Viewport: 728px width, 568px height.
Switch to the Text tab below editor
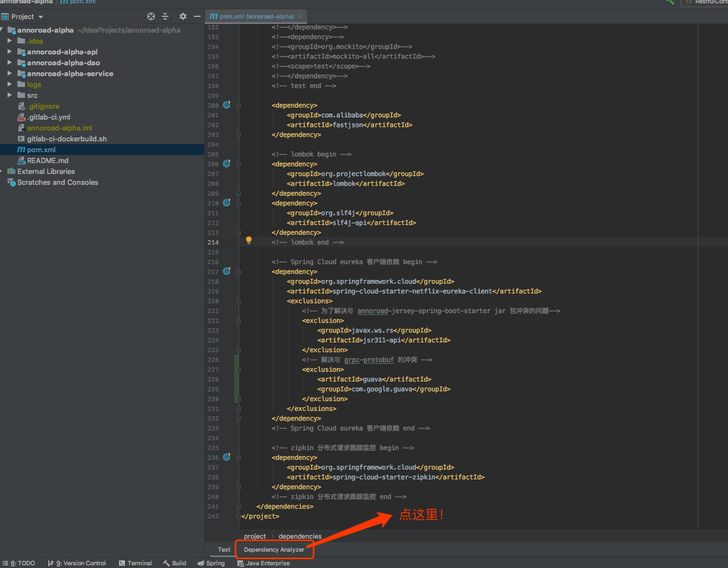pyautogui.click(x=224, y=550)
